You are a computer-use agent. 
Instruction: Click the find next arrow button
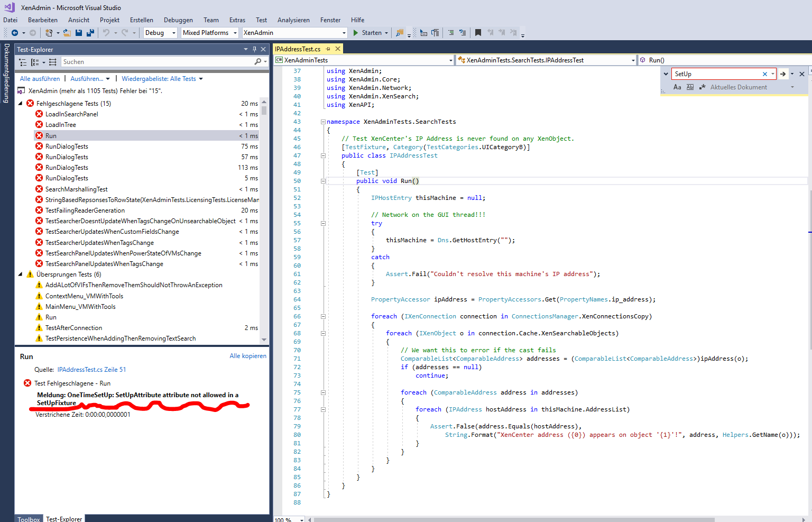[x=783, y=74]
